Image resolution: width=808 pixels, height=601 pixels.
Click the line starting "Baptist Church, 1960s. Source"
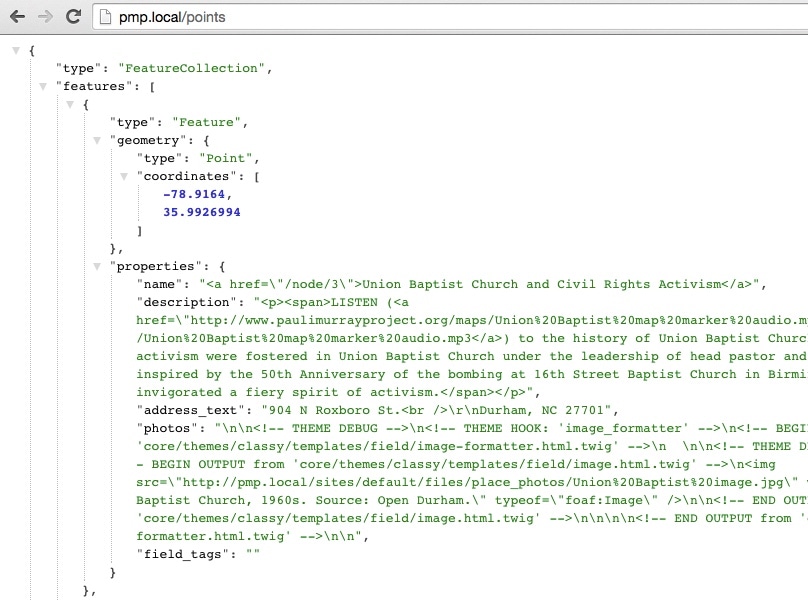[x=472, y=501]
